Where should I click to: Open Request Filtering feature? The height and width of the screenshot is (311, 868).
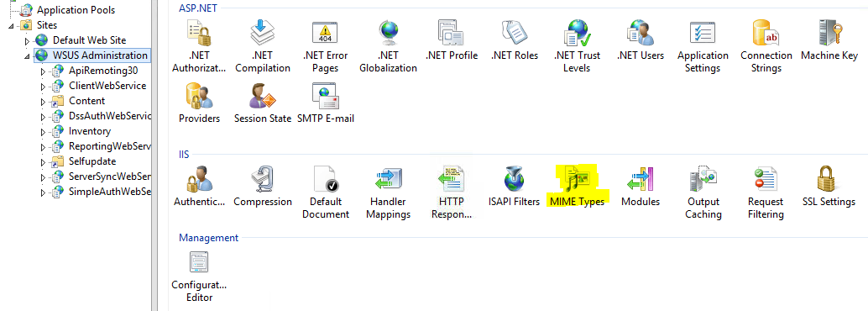pyautogui.click(x=766, y=193)
